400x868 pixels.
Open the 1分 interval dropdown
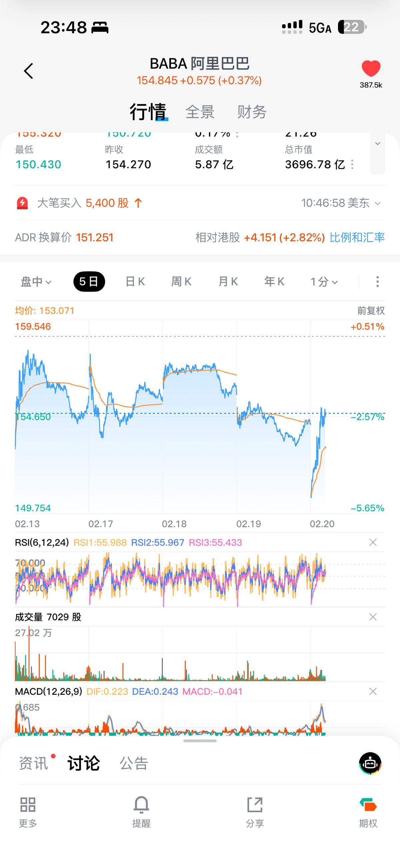(x=324, y=282)
